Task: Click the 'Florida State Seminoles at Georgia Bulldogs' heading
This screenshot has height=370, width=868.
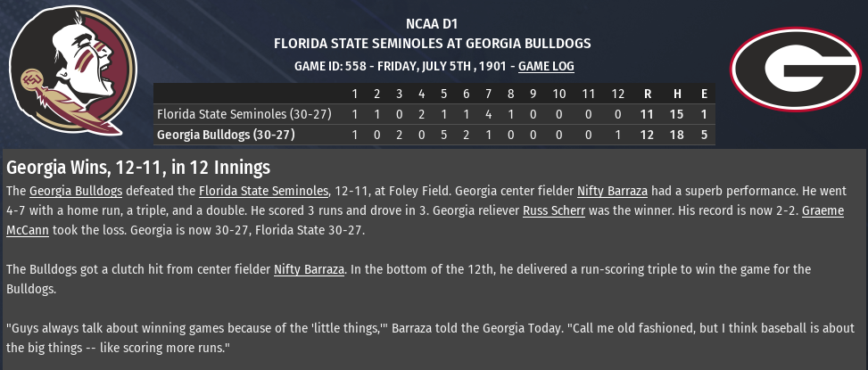Action: tap(432, 44)
